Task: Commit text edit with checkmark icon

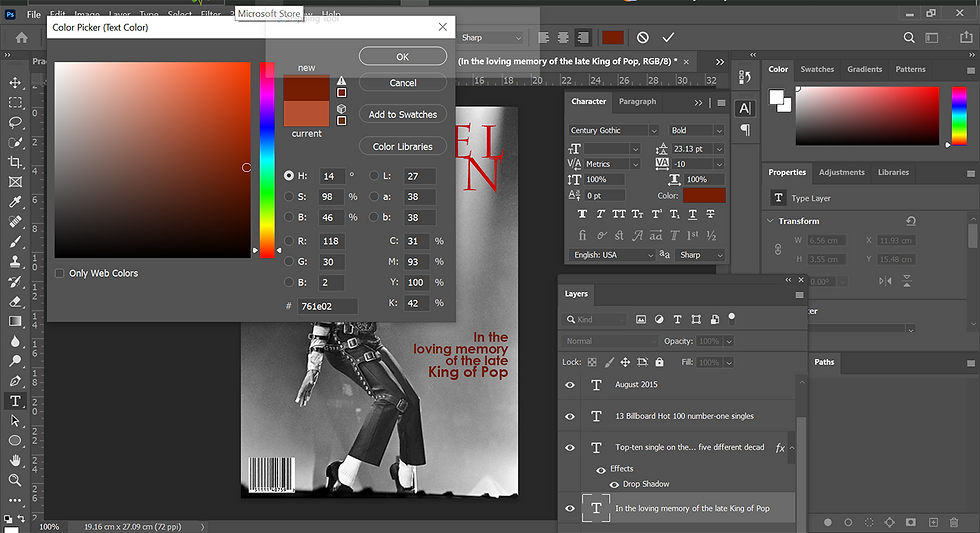Action: point(668,37)
